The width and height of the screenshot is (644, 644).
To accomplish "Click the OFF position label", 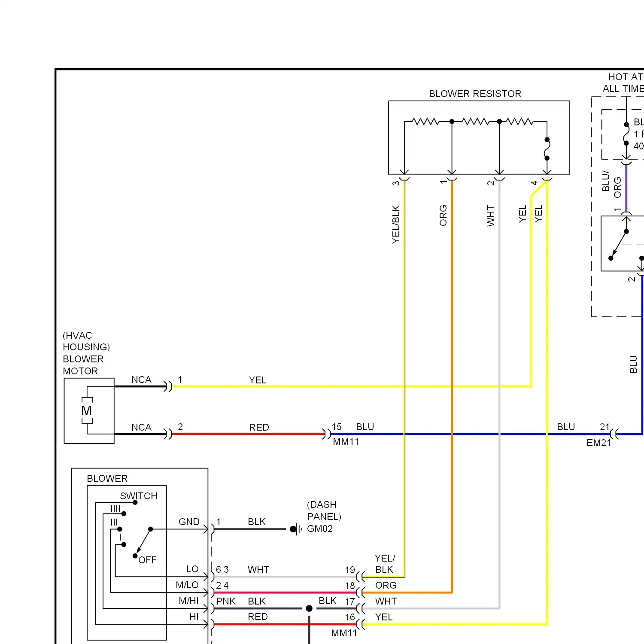I will point(147,560).
